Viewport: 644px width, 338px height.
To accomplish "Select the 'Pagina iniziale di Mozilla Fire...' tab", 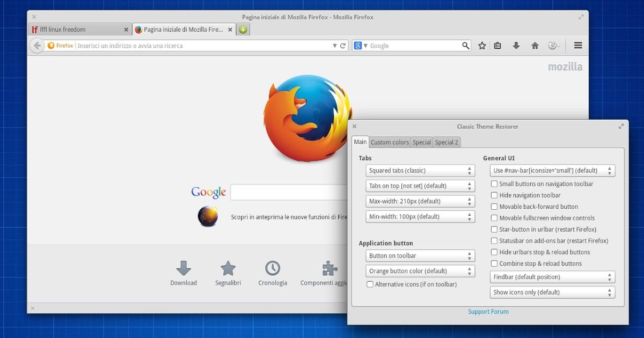I will coord(184,30).
